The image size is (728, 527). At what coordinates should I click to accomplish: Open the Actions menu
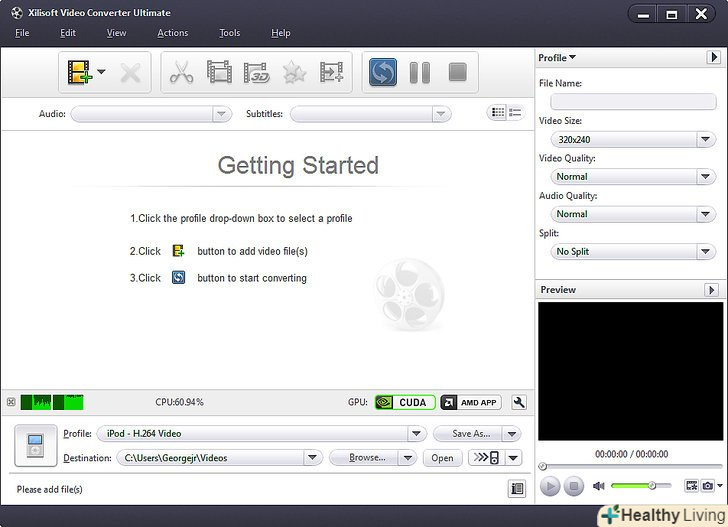click(172, 33)
